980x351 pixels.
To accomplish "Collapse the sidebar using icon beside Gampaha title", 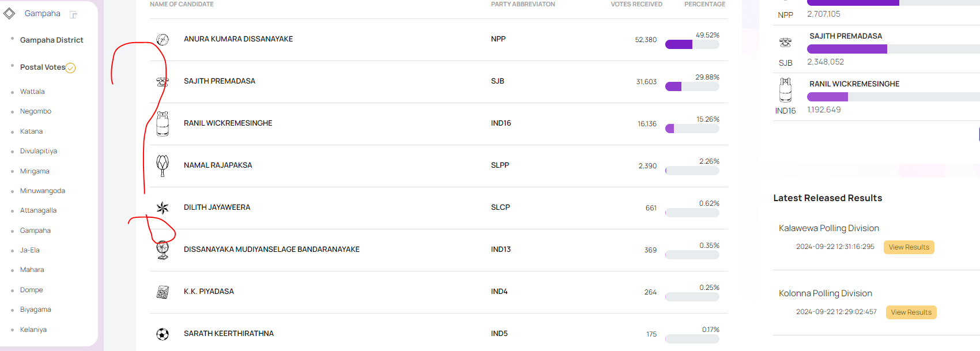I will 73,14.
